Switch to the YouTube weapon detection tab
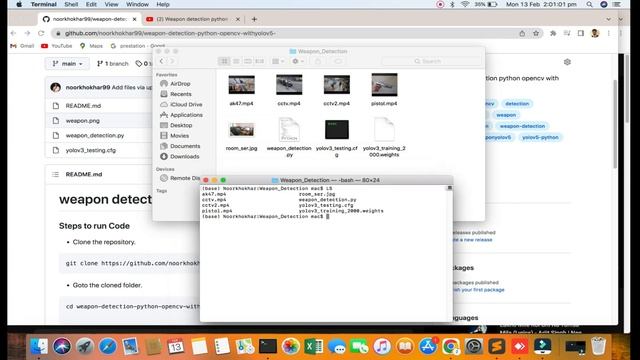Viewport: 640px width, 360px height. [x=193, y=19]
